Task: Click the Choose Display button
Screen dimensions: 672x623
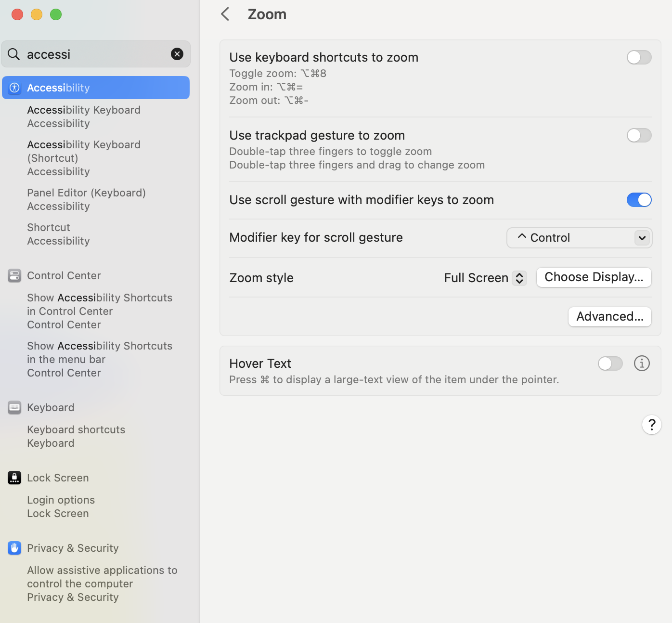Action: coord(594,277)
